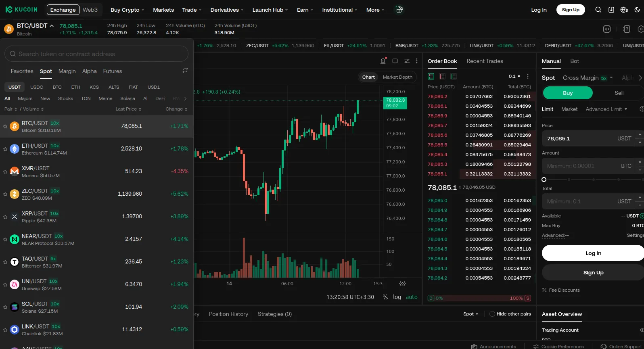Viewport: 644px width, 349px height.
Task: Favorite the XMR/USDT pair star
Action: coord(5,171)
